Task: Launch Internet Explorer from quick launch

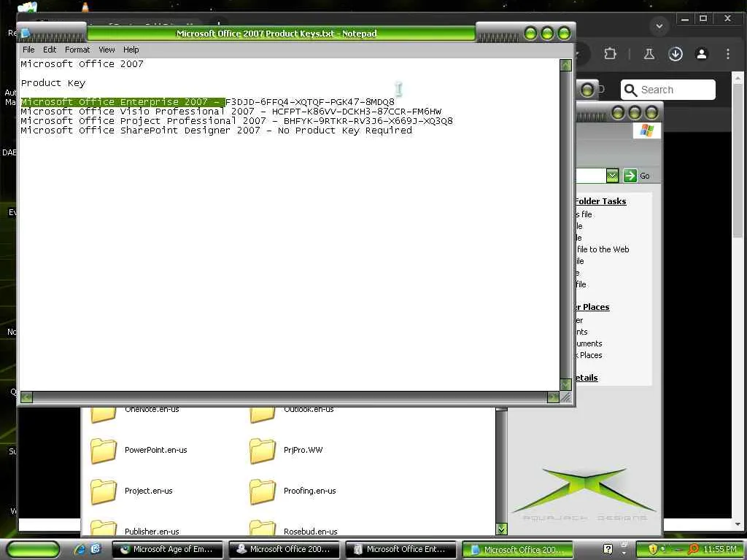Action: tap(80, 549)
